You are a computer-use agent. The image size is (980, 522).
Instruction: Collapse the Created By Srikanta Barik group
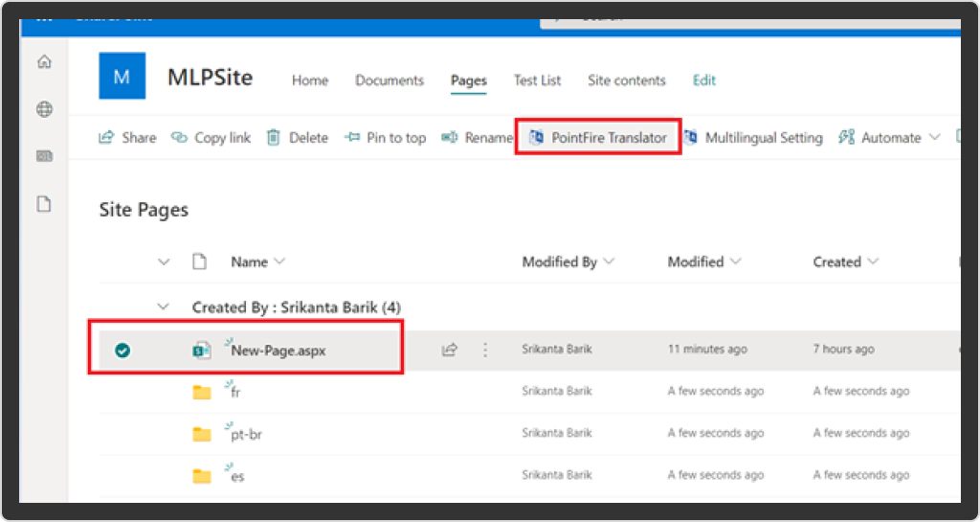[x=164, y=306]
